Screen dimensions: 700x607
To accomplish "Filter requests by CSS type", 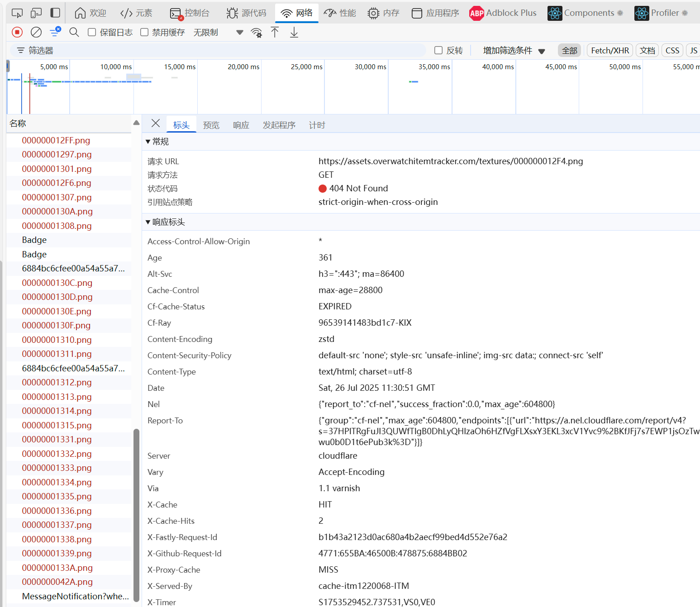I will 672,51.
